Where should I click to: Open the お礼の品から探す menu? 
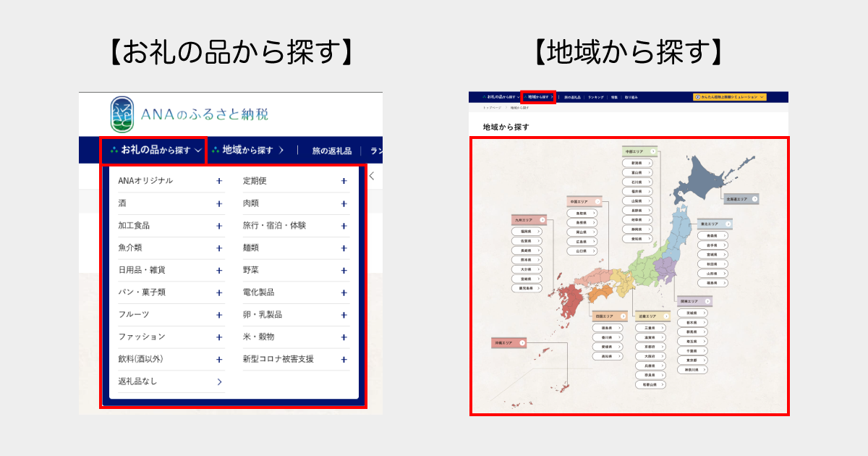154,150
